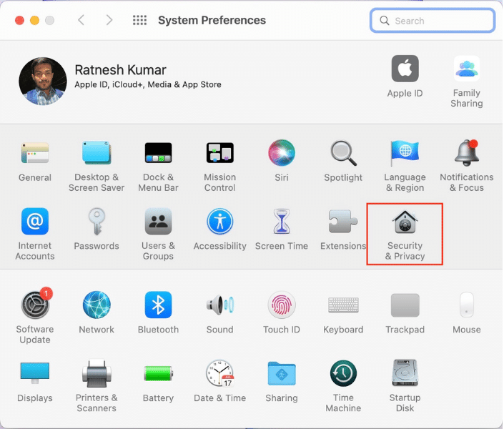Click the Ratnesh Kumar account name
Screen dimensions: 504x429
(121, 70)
